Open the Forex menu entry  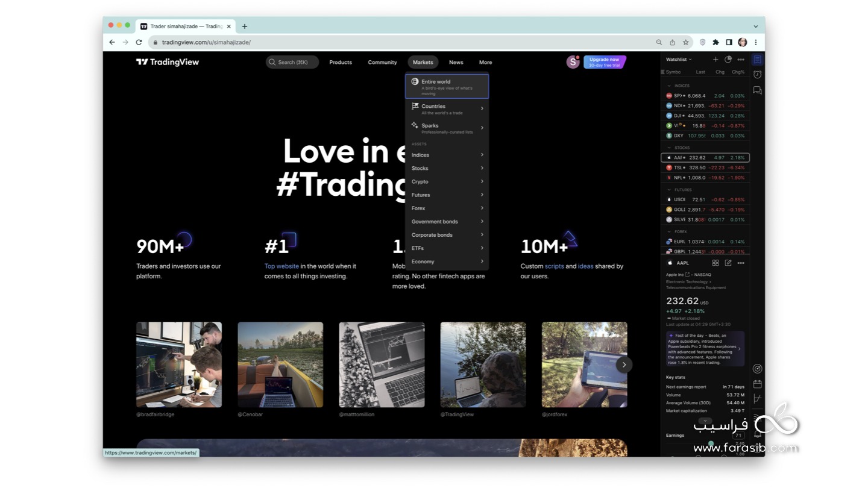click(447, 208)
